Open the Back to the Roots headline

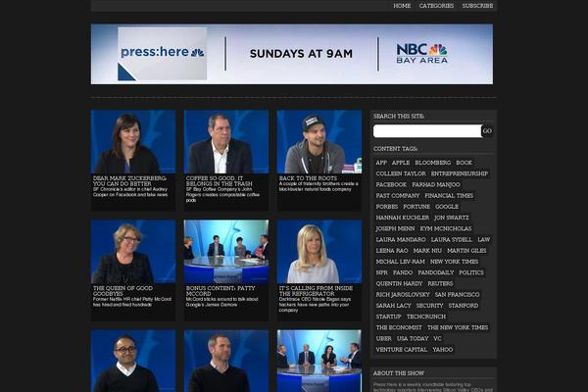pyautogui.click(x=308, y=178)
